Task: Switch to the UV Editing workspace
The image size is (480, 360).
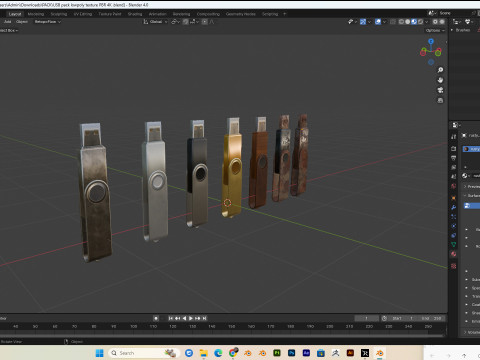Action: coord(83,14)
